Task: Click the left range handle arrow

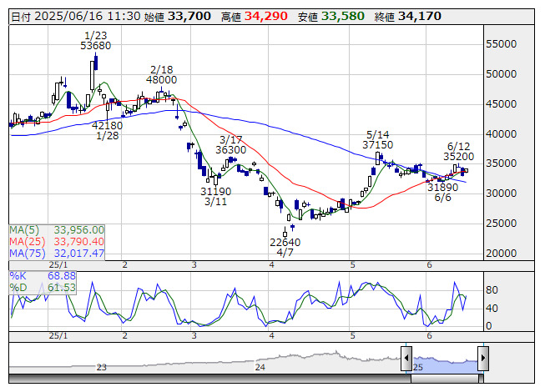Action: pyautogui.click(x=406, y=358)
